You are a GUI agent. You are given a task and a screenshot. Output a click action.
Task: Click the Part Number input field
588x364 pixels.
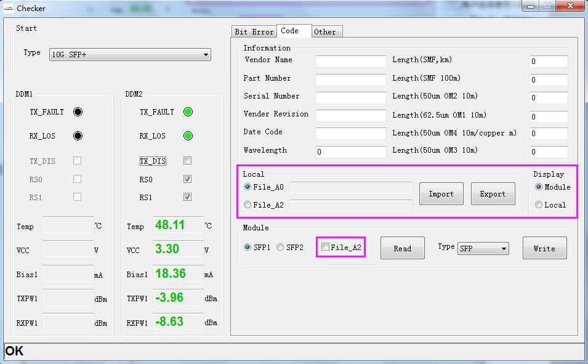pyautogui.click(x=350, y=79)
